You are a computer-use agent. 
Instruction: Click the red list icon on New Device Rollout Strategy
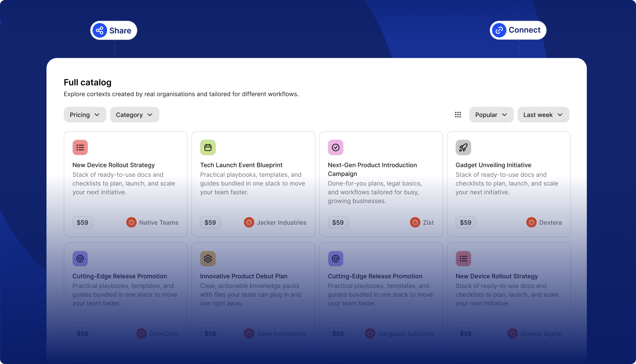click(x=80, y=147)
